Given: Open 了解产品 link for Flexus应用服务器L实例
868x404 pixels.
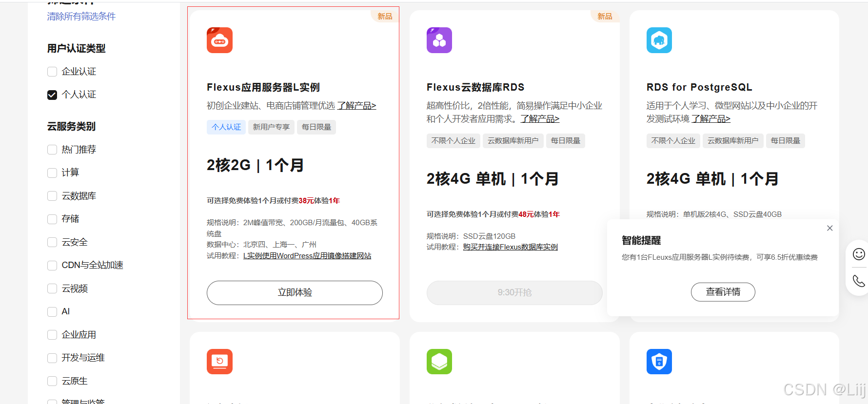Looking at the screenshot, I should point(356,106).
